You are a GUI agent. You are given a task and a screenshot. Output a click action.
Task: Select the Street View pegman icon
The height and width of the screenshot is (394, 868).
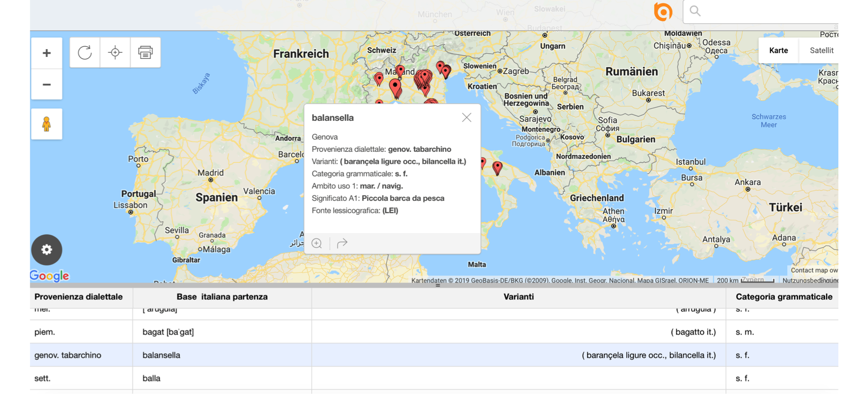point(46,124)
